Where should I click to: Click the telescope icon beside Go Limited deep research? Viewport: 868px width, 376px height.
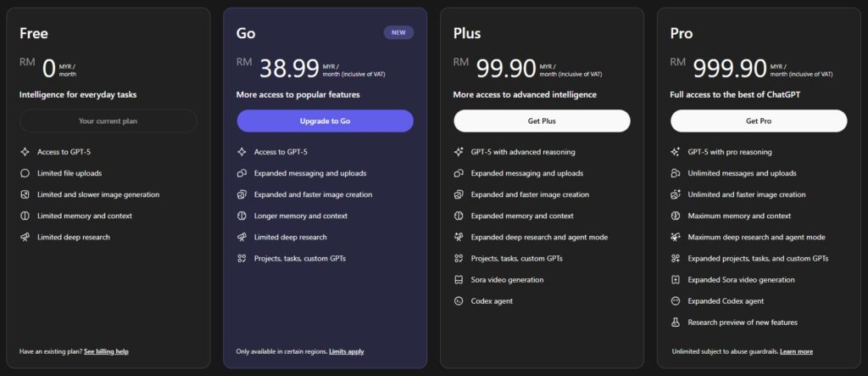click(x=242, y=238)
